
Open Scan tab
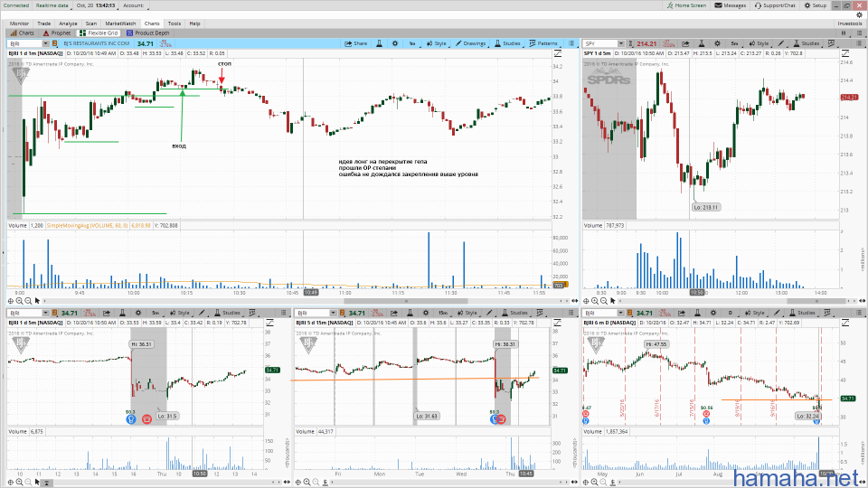coord(91,23)
